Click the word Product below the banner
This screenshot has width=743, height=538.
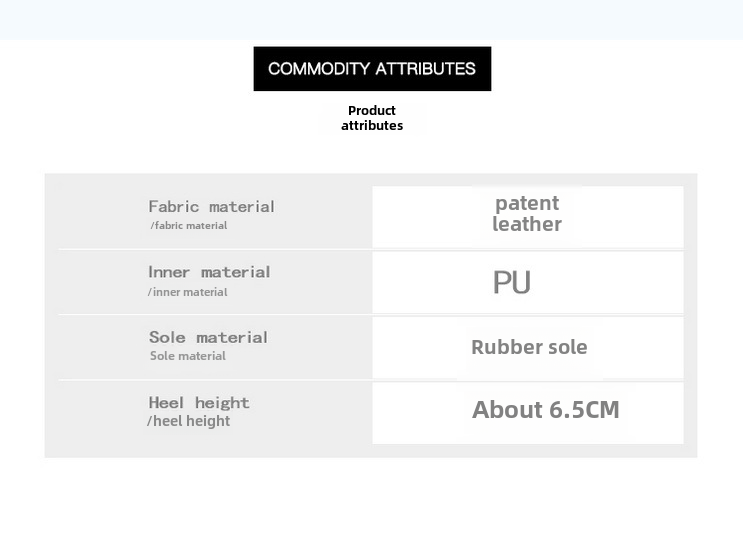[372, 111]
